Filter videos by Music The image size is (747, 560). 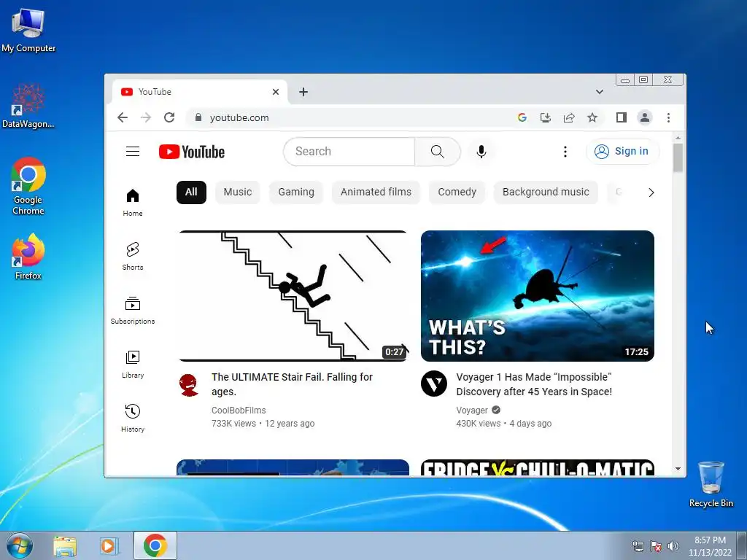click(237, 192)
